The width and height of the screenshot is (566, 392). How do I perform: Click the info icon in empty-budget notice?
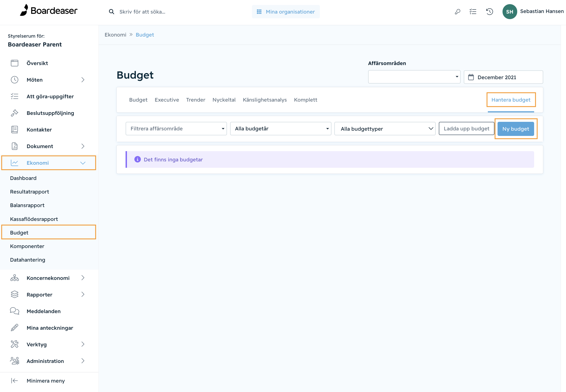pyautogui.click(x=137, y=159)
